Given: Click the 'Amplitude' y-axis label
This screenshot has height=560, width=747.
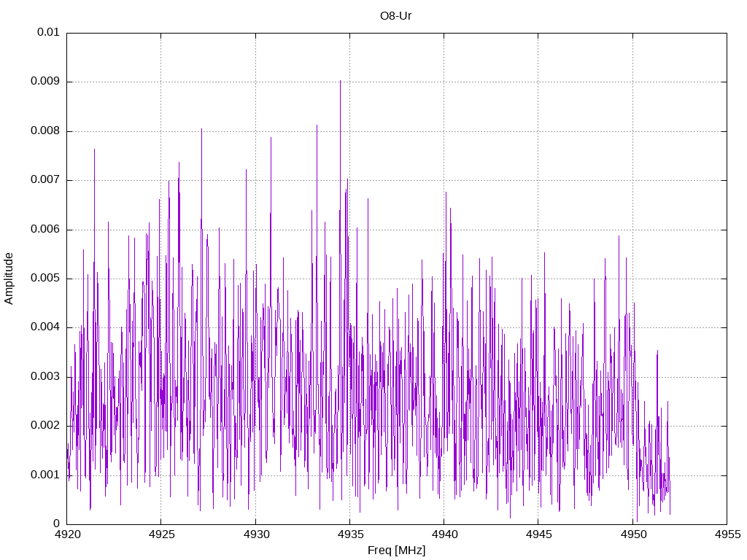Looking at the screenshot, I should 9,279.
